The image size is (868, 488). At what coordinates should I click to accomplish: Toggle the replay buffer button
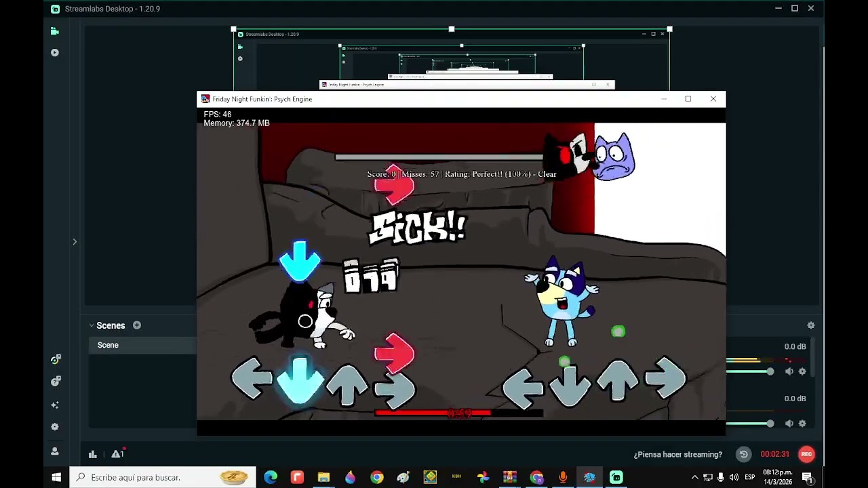pos(743,454)
